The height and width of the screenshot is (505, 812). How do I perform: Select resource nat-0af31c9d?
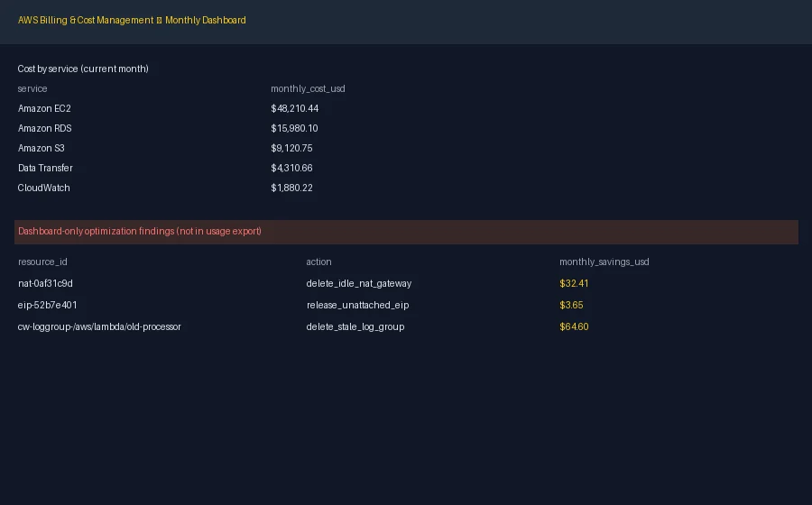coord(45,283)
